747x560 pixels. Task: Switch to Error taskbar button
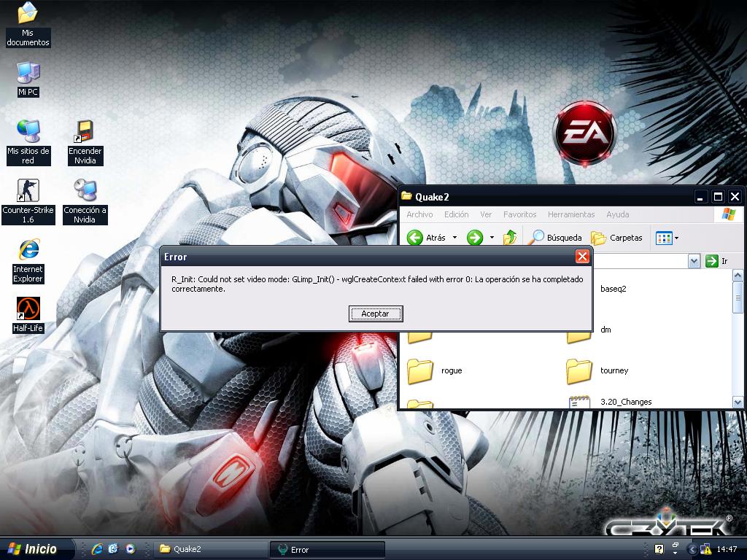[328, 549]
